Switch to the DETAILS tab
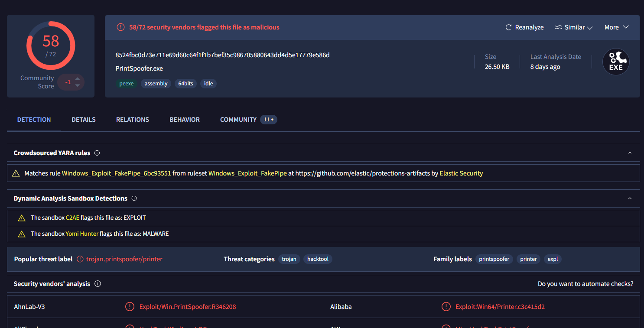This screenshot has height=328, width=644. (84, 120)
